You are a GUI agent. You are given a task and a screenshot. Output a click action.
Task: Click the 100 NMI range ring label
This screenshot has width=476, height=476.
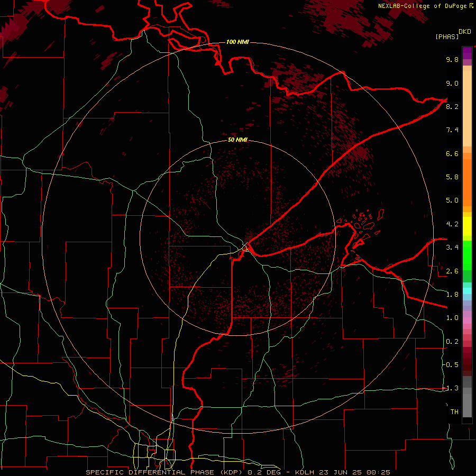point(237,42)
